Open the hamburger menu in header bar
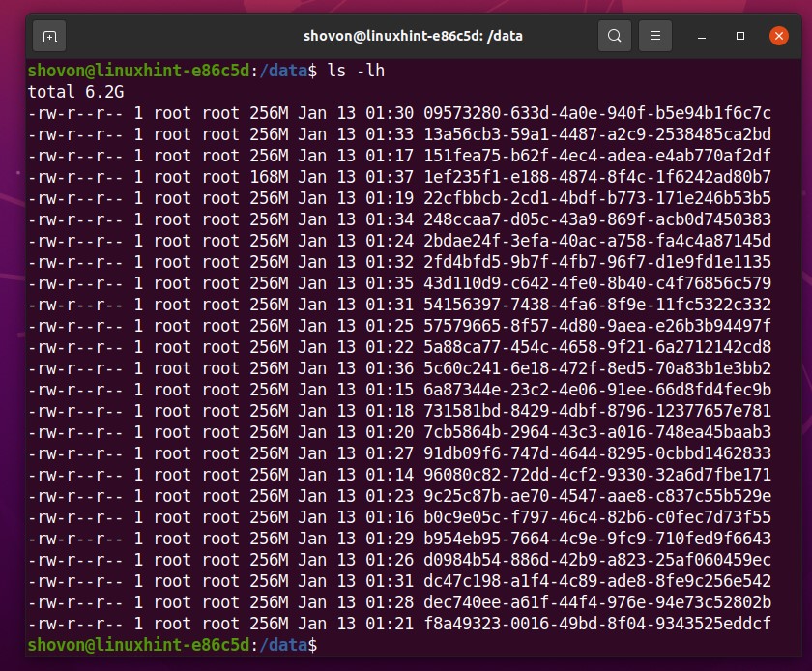This screenshot has width=812, height=671. point(655,36)
